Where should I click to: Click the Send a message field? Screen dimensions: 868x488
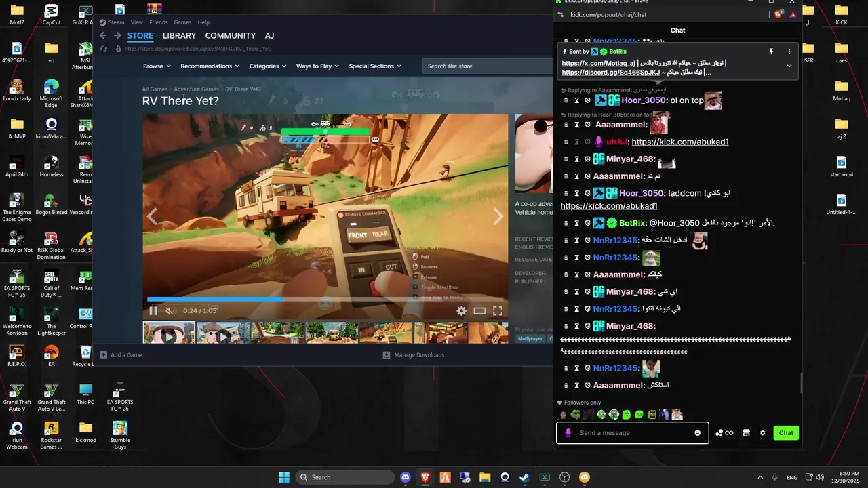click(633, 433)
